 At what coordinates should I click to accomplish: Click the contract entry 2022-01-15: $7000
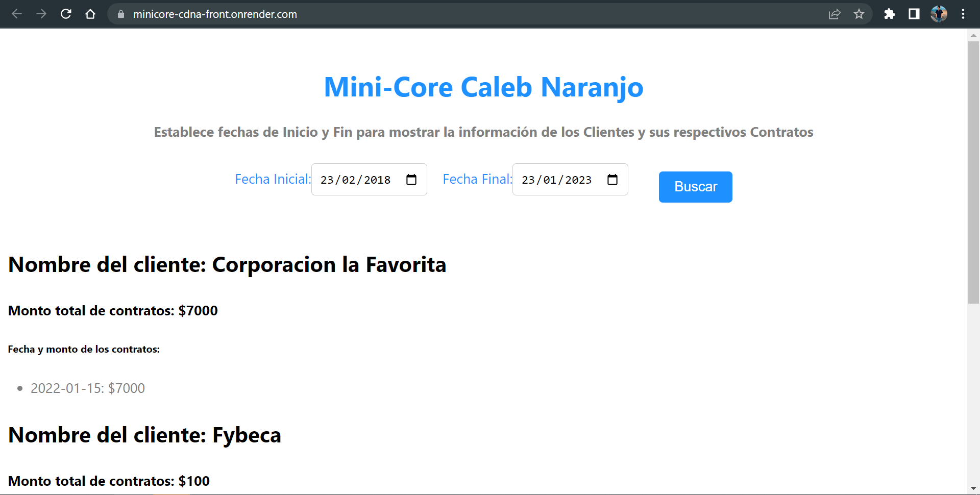point(87,388)
